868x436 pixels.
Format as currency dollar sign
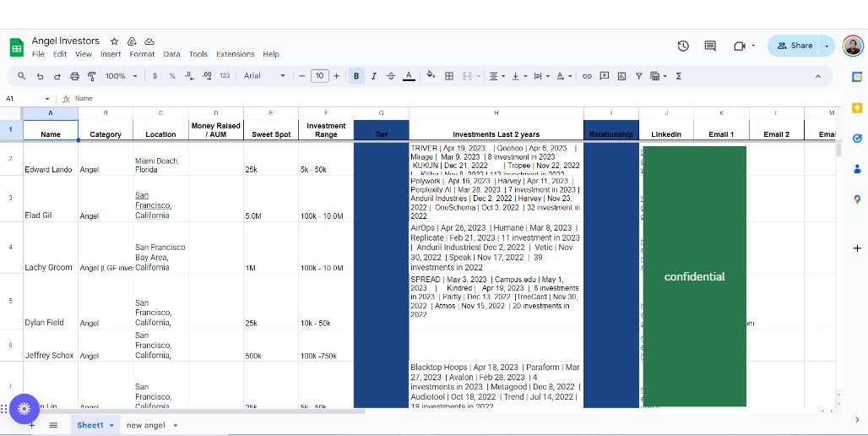tap(155, 76)
